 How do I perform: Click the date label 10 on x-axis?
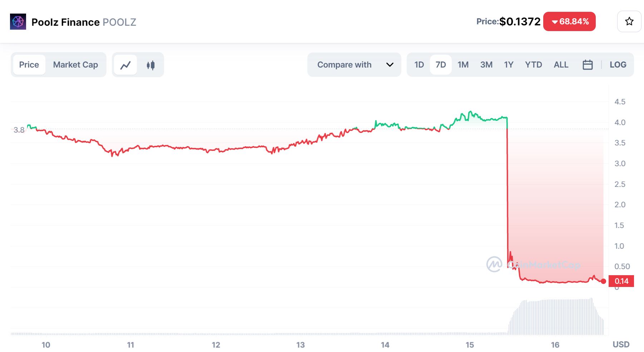pos(46,345)
